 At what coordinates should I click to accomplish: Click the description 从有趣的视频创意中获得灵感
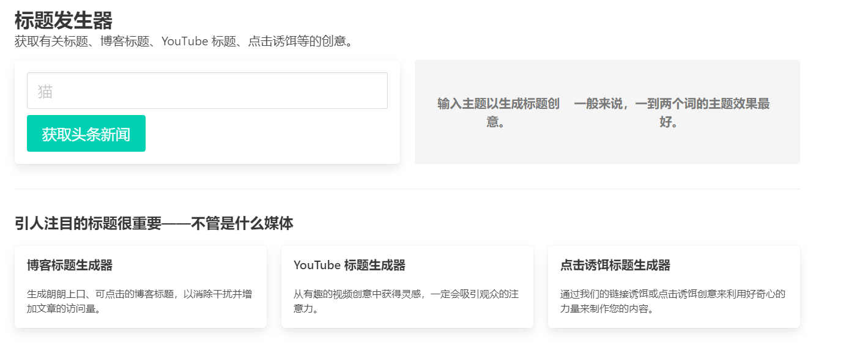click(x=406, y=301)
